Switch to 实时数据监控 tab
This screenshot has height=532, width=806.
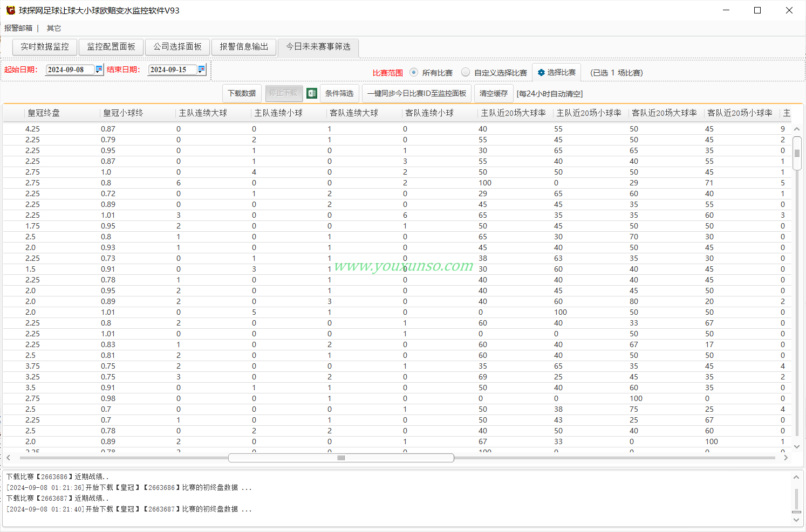click(x=45, y=47)
